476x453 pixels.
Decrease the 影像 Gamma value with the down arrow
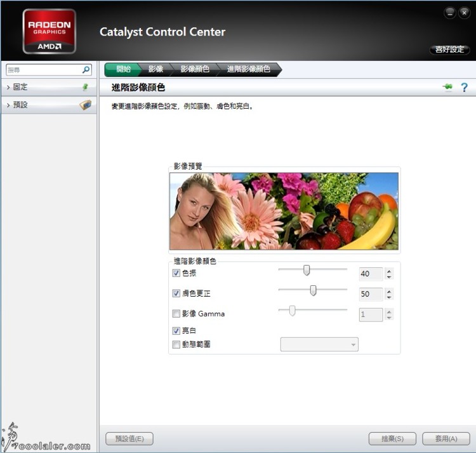[x=389, y=318]
